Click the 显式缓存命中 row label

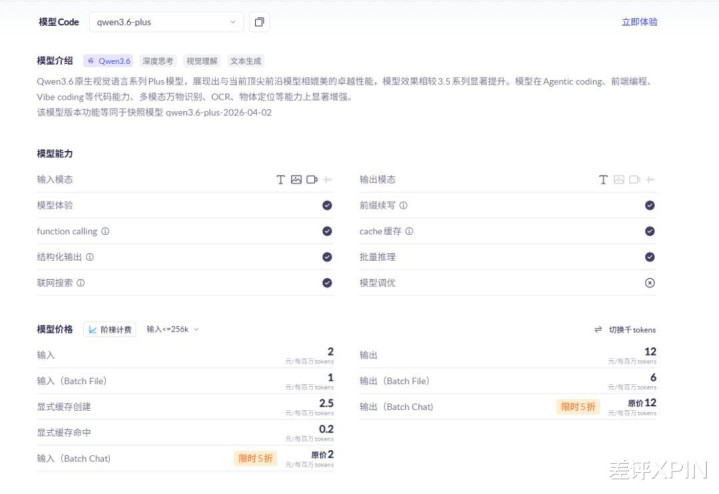click(x=64, y=433)
